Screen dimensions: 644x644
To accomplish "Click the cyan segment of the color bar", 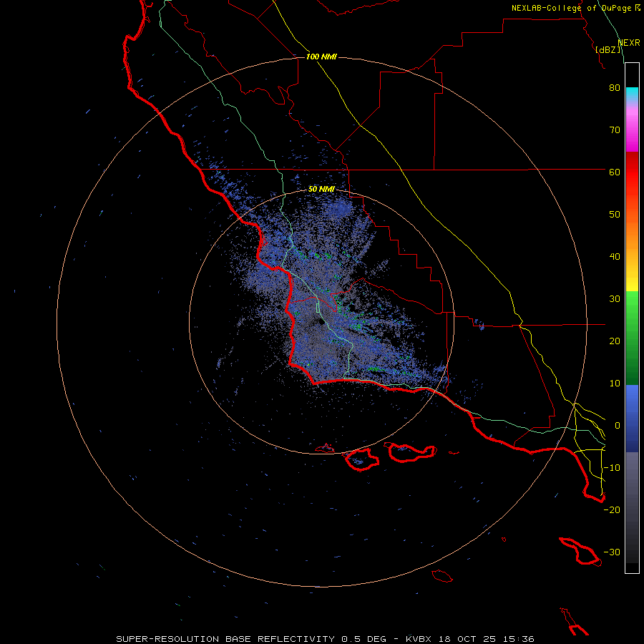I will click(x=632, y=93).
